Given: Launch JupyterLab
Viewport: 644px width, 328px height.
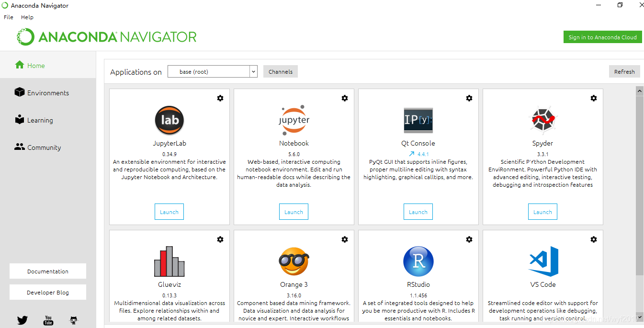Looking at the screenshot, I should point(169,212).
